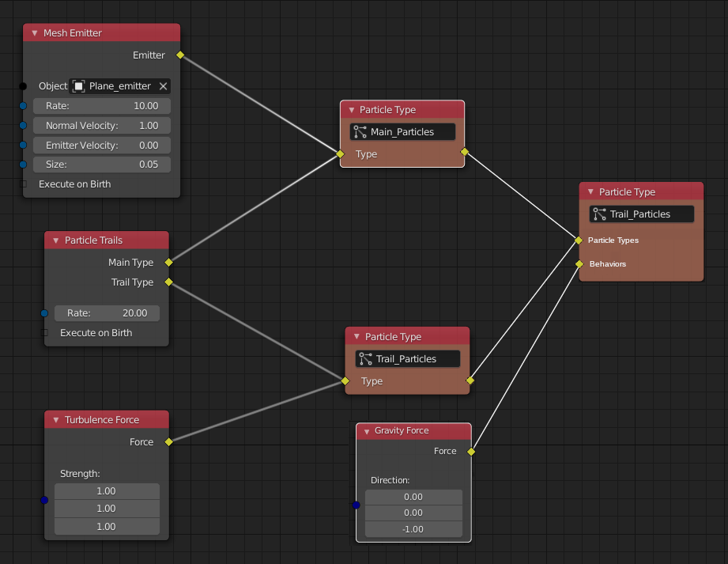The width and height of the screenshot is (728, 564).
Task: Select the Particle Trails node title
Action: click(x=93, y=240)
